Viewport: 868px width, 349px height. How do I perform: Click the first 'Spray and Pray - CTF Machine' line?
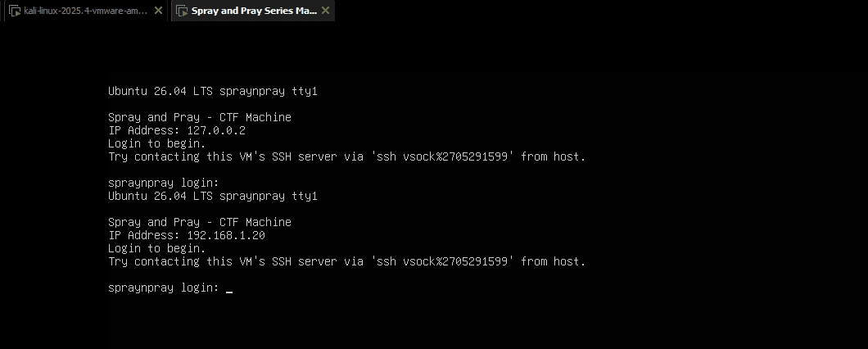[199, 117]
